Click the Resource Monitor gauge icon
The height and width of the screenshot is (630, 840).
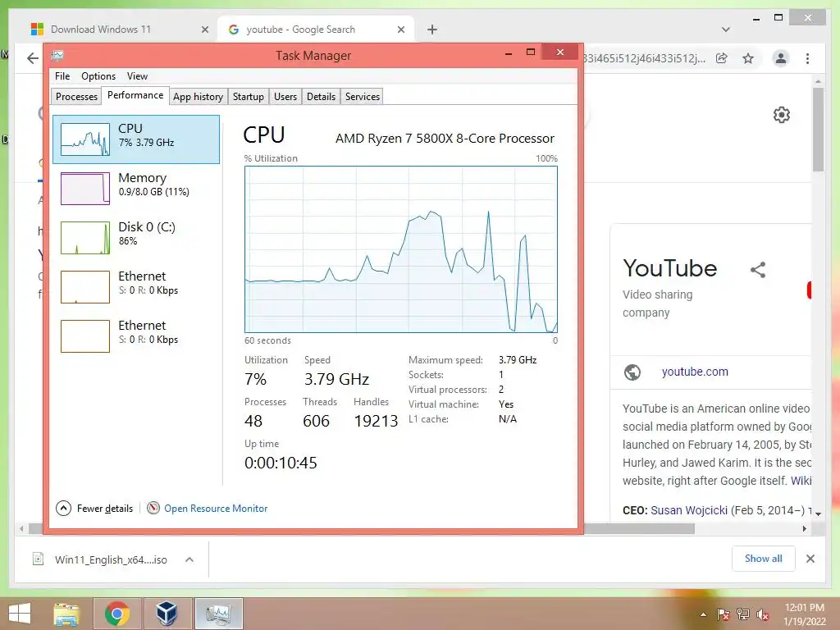pos(153,508)
